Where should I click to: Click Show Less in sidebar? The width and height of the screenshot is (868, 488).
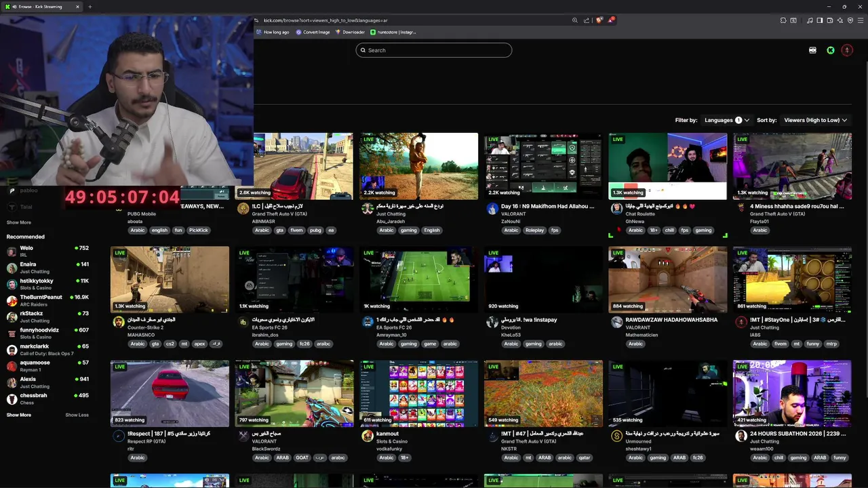click(77, 415)
